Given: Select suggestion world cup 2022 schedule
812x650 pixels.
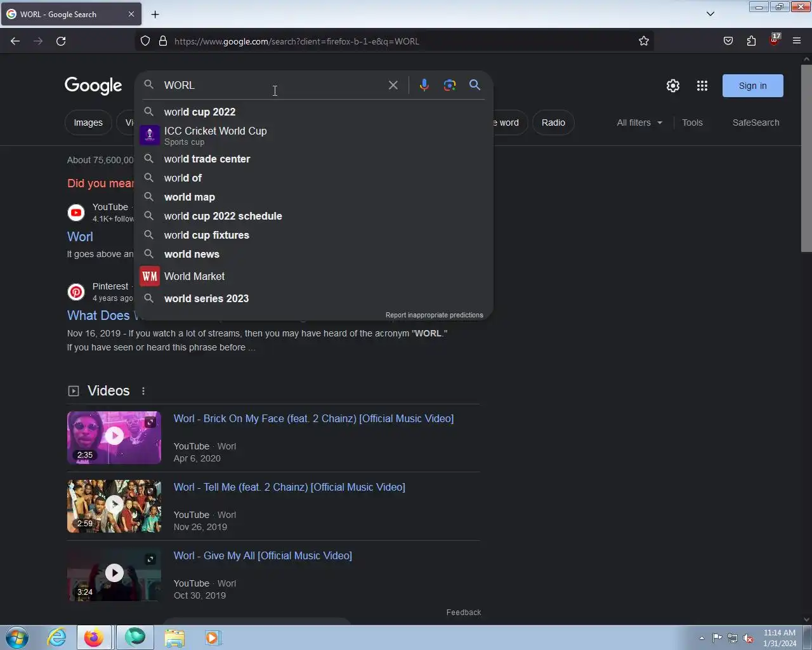Looking at the screenshot, I should click(x=315, y=216).
